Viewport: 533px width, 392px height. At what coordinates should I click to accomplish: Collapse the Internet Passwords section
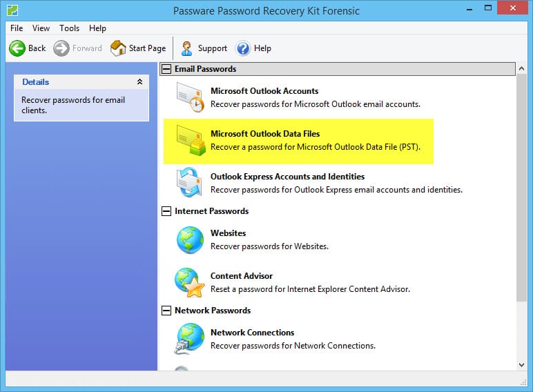click(166, 211)
